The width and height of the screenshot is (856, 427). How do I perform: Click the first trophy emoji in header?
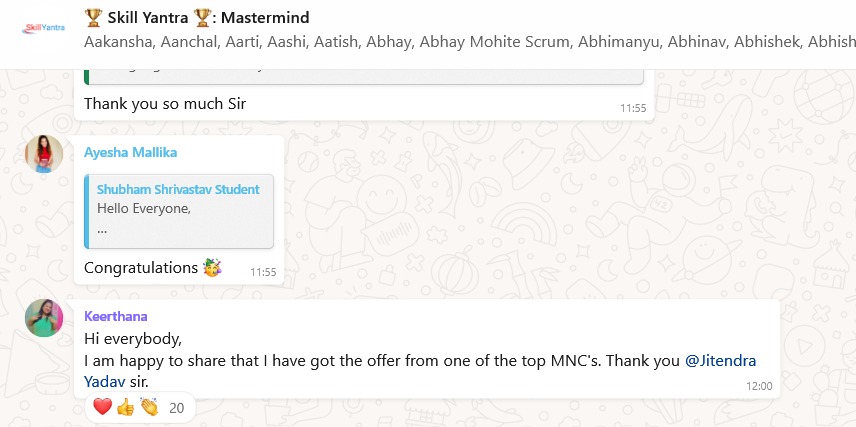pyautogui.click(x=93, y=17)
